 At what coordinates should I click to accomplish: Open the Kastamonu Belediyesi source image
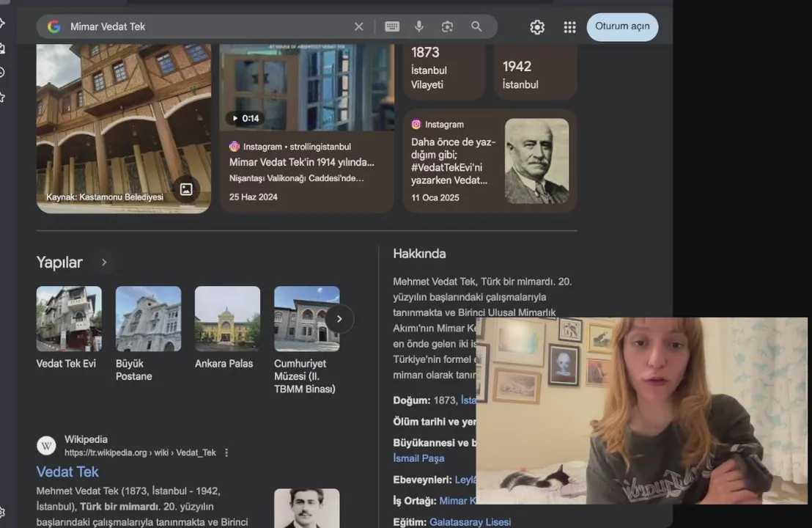pos(123,128)
